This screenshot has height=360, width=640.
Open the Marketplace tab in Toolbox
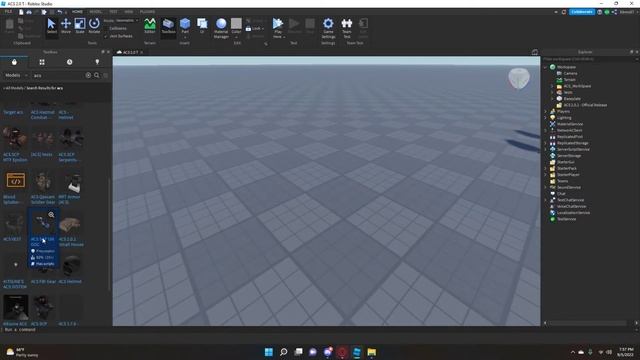click(x=14, y=62)
